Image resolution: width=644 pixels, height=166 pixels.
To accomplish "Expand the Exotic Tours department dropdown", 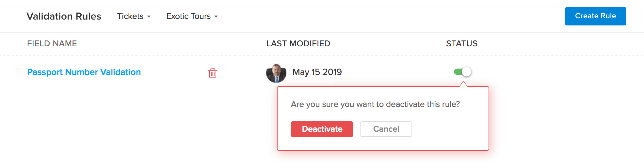I will coord(192,16).
